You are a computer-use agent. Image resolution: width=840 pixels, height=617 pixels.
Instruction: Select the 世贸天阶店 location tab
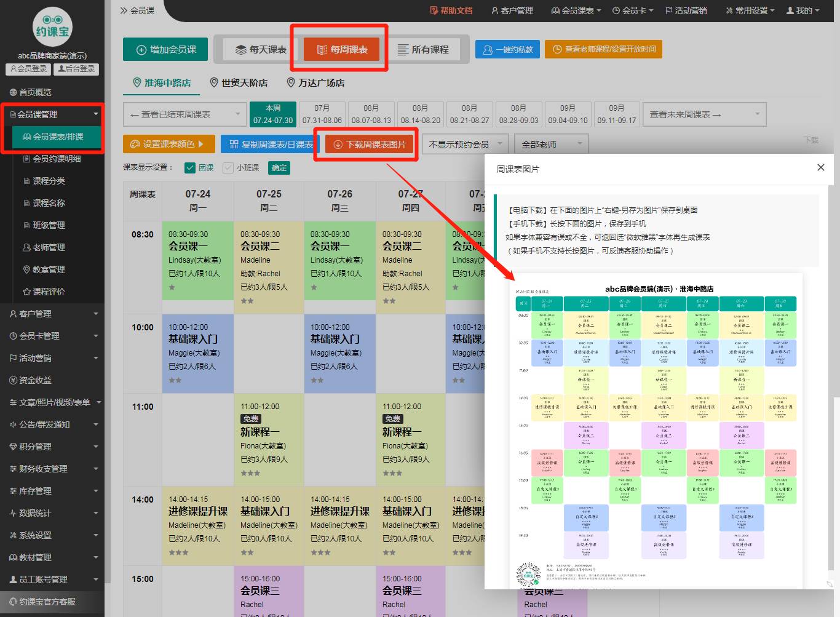[x=239, y=82]
